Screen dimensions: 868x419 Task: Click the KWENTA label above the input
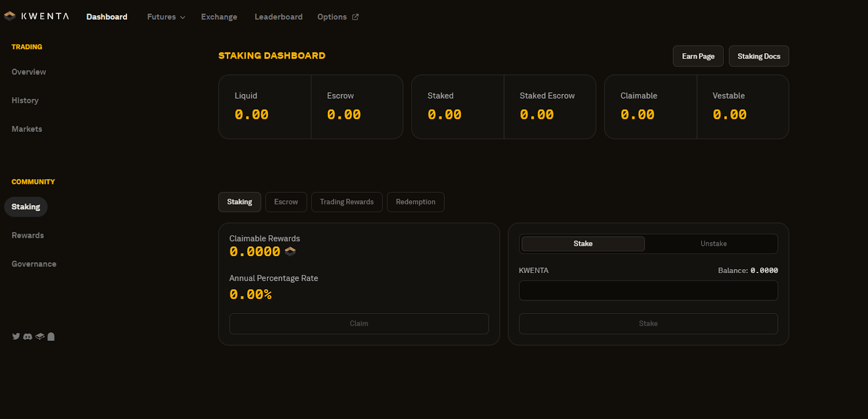click(x=534, y=270)
